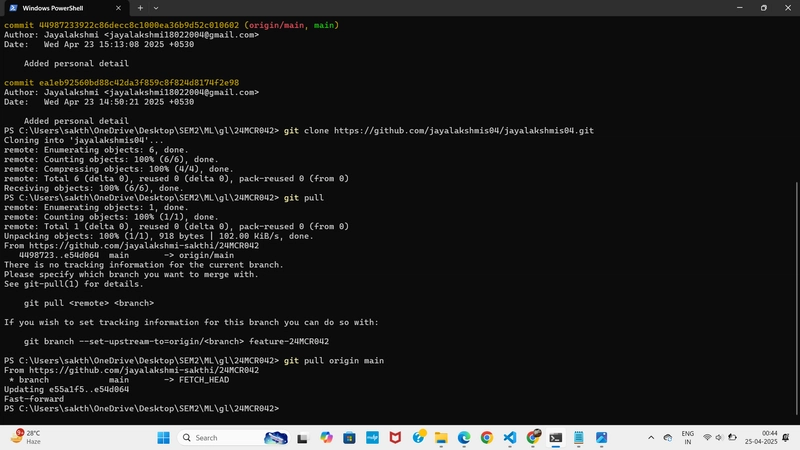The width and height of the screenshot is (800, 450).
Task: Open Notepad from the taskbar
Action: pyautogui.click(x=579, y=438)
